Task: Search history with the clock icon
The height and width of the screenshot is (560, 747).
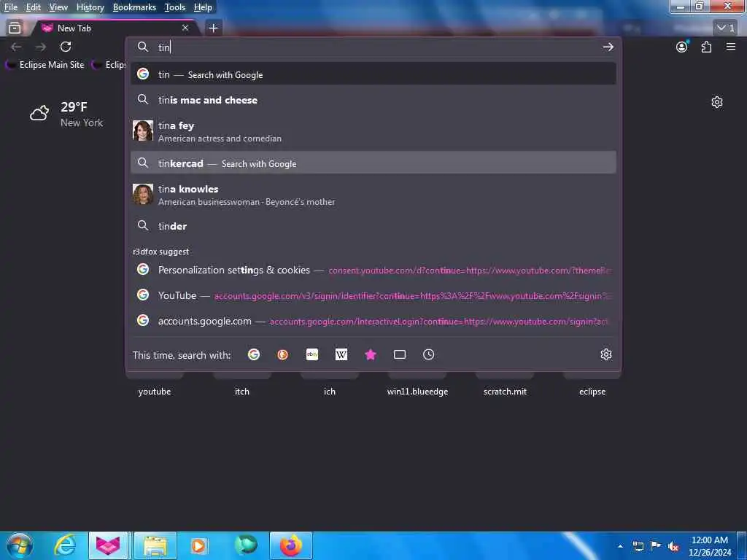Action: pyautogui.click(x=428, y=354)
